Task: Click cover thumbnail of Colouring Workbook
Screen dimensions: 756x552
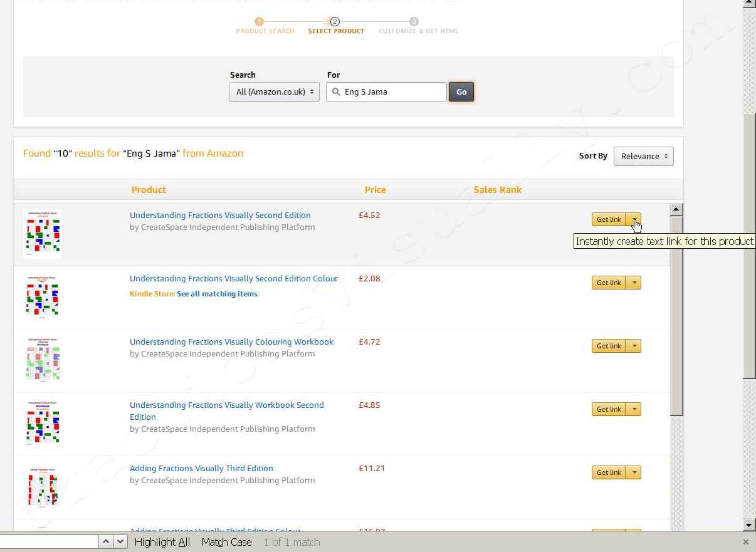Action: (x=42, y=361)
